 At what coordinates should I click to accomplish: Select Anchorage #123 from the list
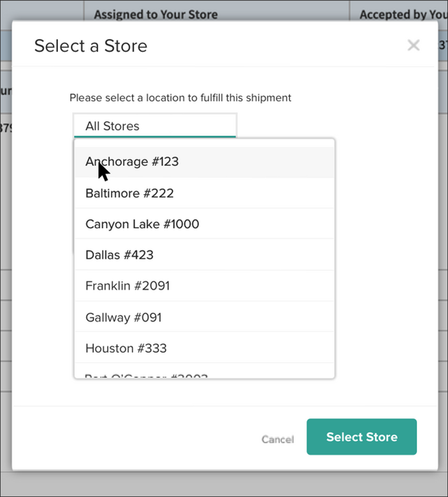(132, 161)
